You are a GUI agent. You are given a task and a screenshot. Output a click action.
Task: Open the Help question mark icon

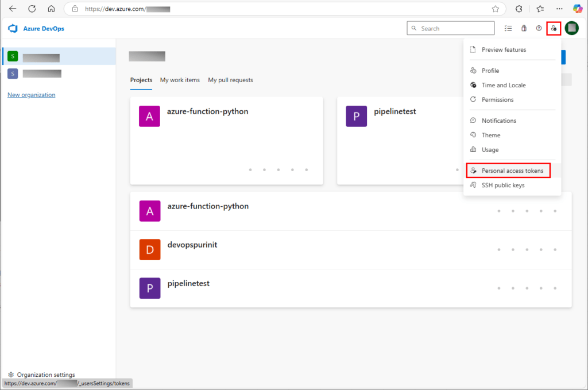[539, 28]
